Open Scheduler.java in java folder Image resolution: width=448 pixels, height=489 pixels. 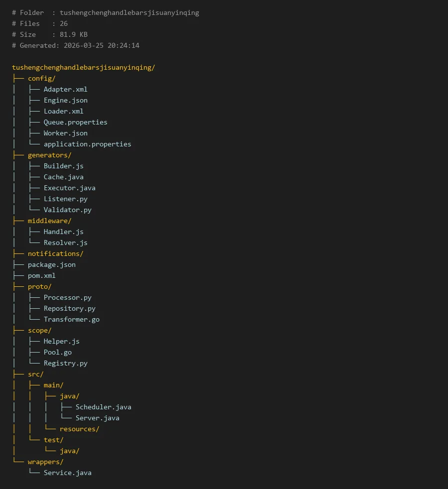coord(103,407)
